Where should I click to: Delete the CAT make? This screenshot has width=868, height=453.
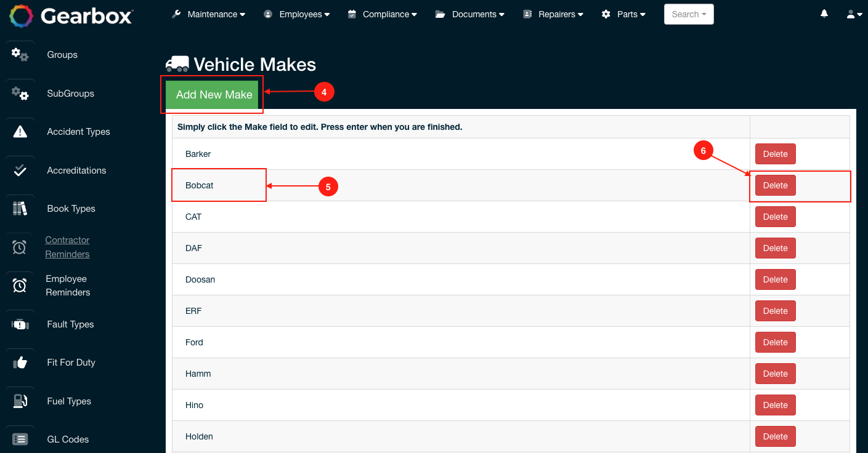click(776, 217)
